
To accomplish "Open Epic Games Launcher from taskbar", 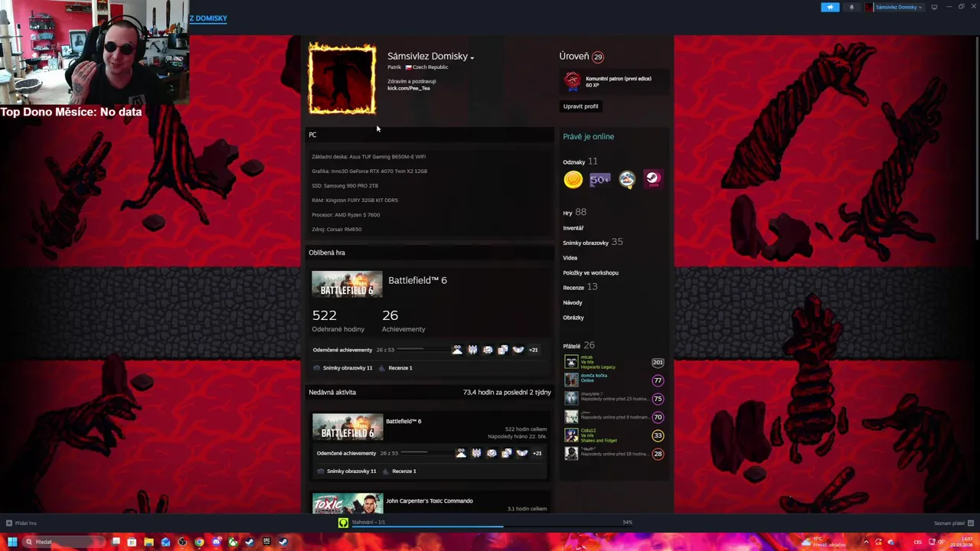I will [x=266, y=542].
